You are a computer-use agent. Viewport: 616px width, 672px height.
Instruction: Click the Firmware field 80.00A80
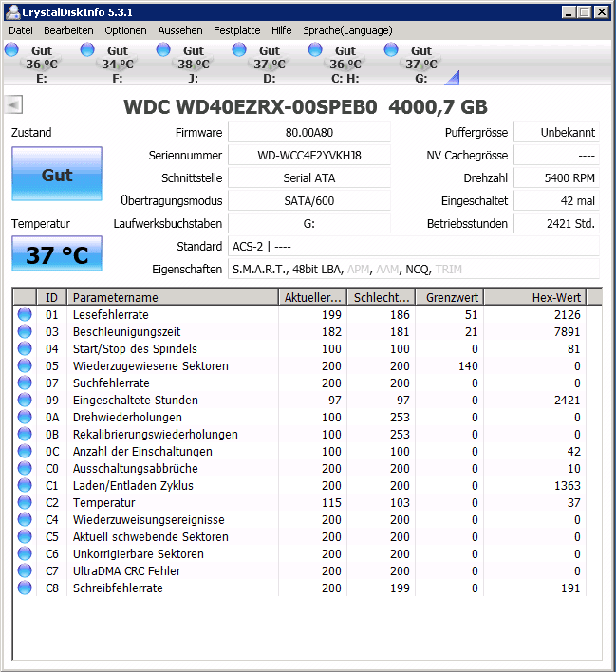[309, 133]
